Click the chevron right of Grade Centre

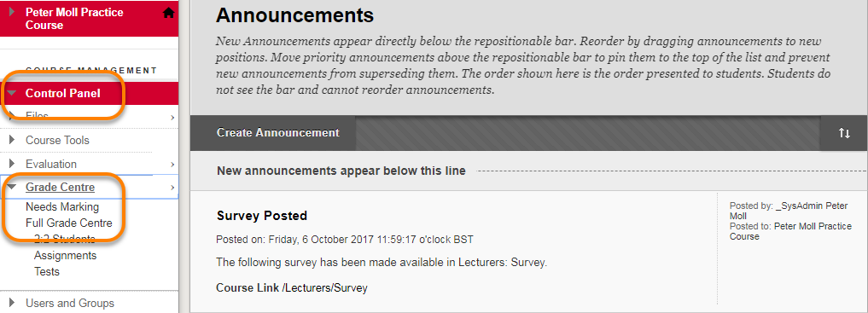tap(172, 188)
